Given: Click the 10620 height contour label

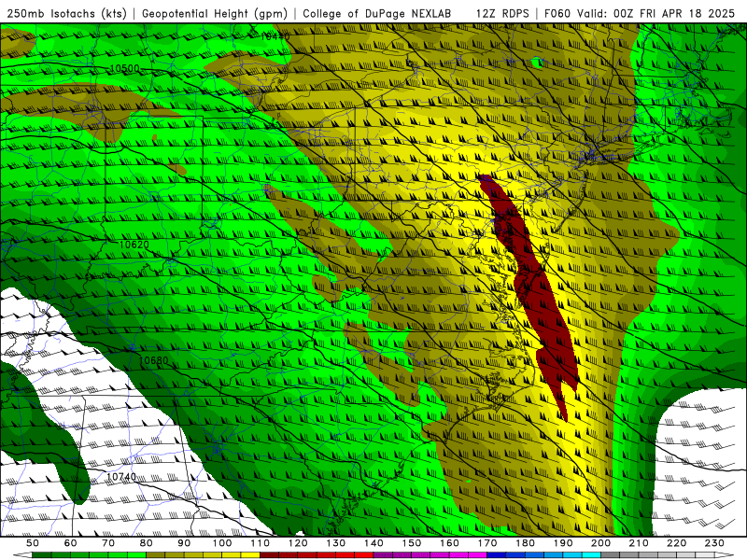Looking at the screenshot, I should 134,245.
